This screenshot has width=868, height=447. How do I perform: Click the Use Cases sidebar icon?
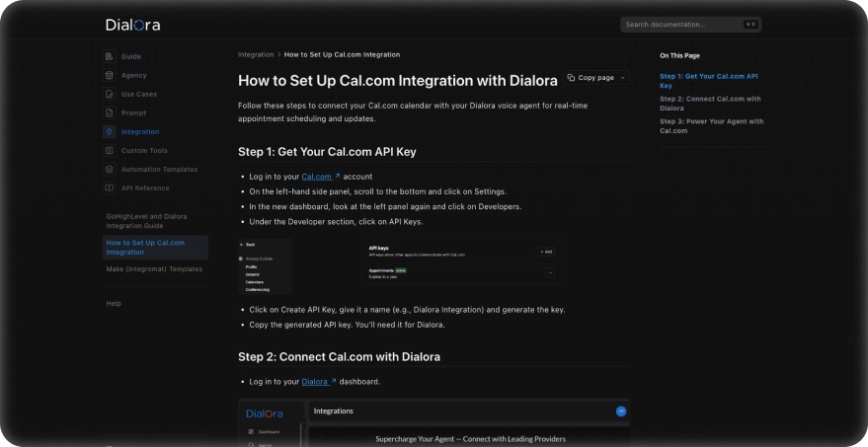(110, 94)
